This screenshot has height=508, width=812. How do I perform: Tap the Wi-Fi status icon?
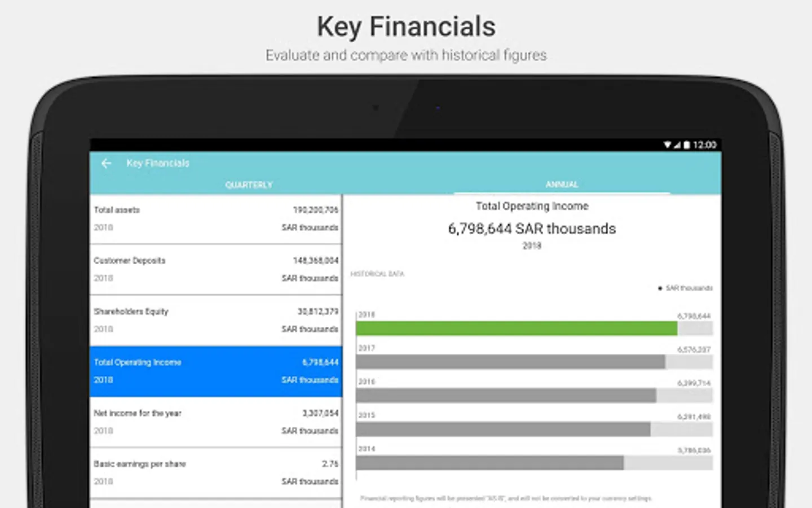[667, 145]
